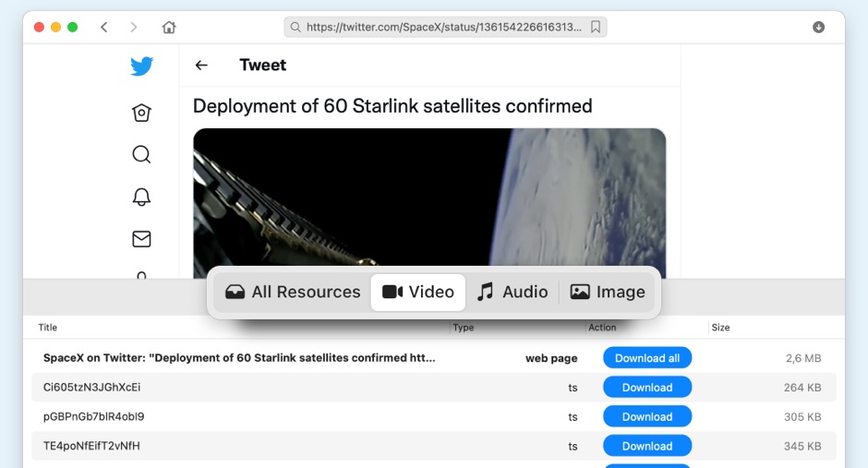Viewport: 868px width, 468px height.
Task: Open the downloads icon at top right
Action: click(x=819, y=27)
